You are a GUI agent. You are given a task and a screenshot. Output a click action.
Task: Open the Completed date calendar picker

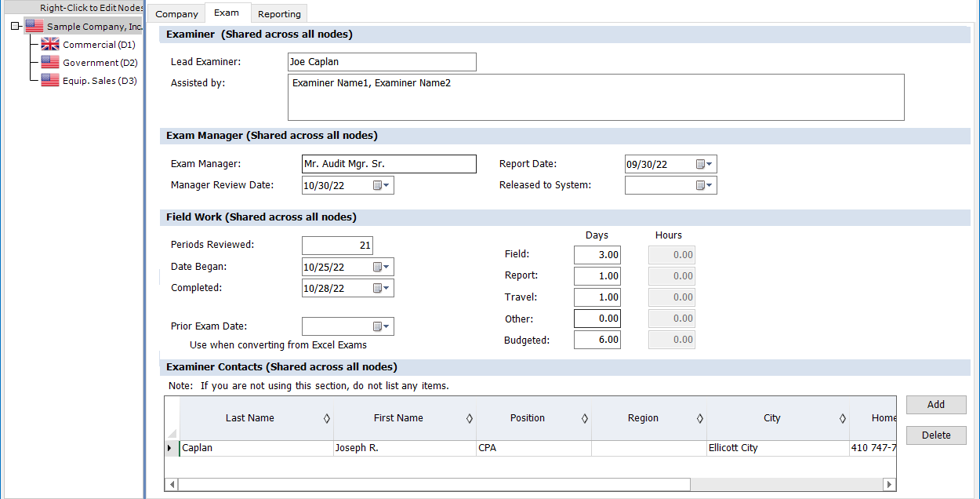coord(381,289)
